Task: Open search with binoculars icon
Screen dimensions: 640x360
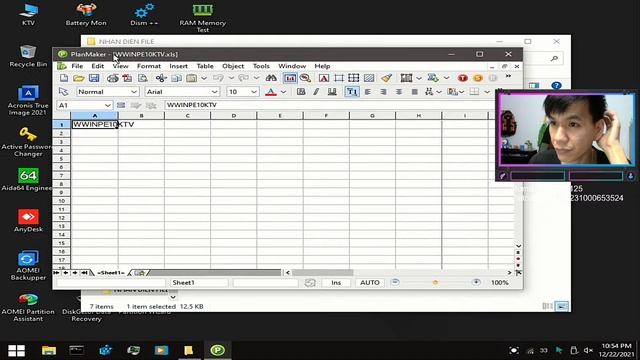Action: [271, 78]
